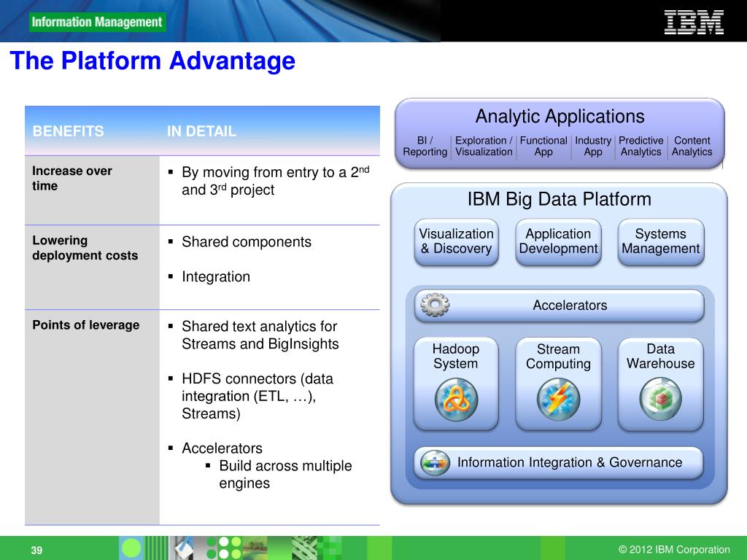Click the IBM Big Data Platform heading
Screen dimensions: 747x560
(560, 199)
